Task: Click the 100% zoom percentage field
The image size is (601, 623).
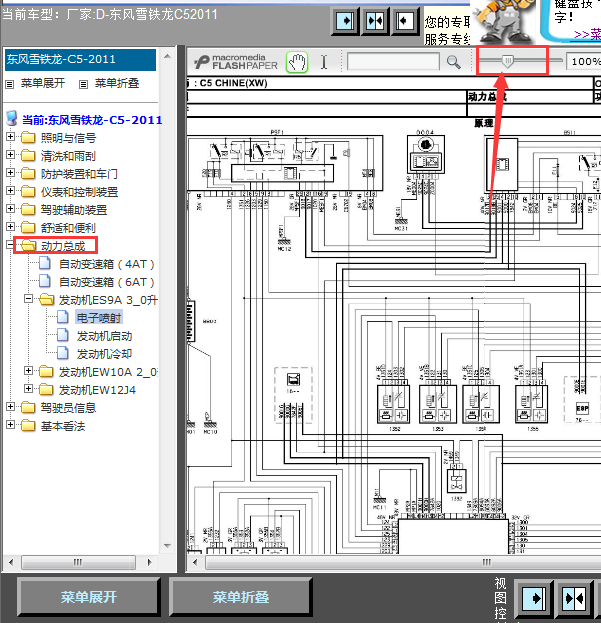Action: click(584, 62)
